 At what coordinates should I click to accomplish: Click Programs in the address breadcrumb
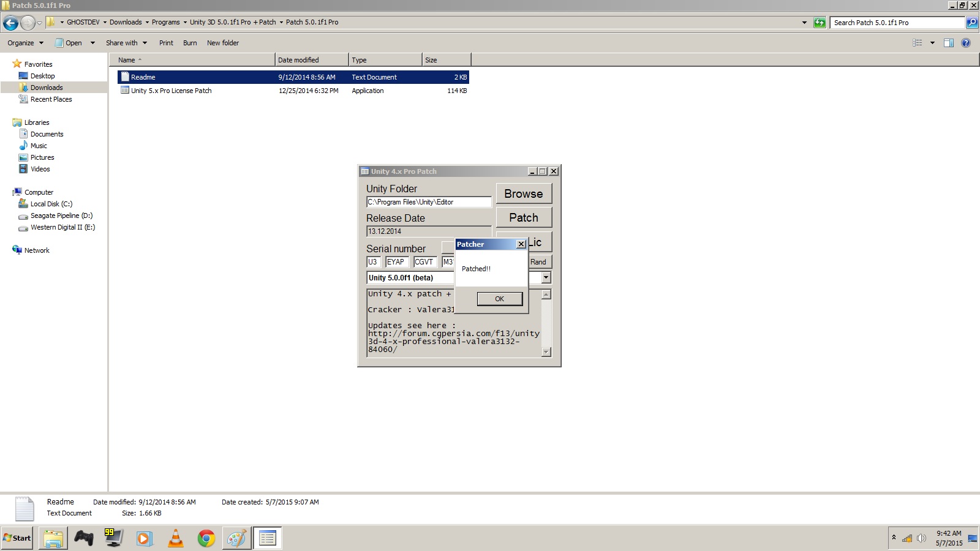coord(165,22)
